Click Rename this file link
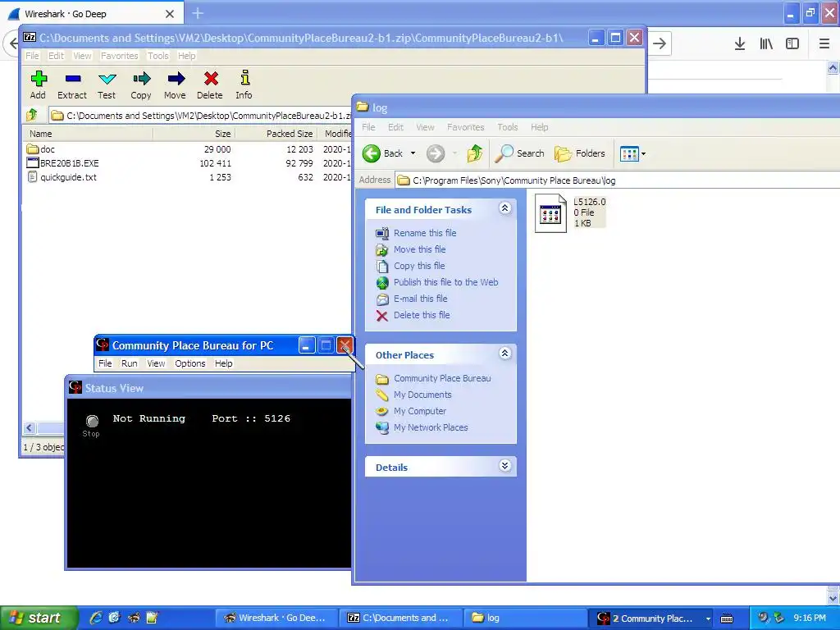 tap(425, 233)
